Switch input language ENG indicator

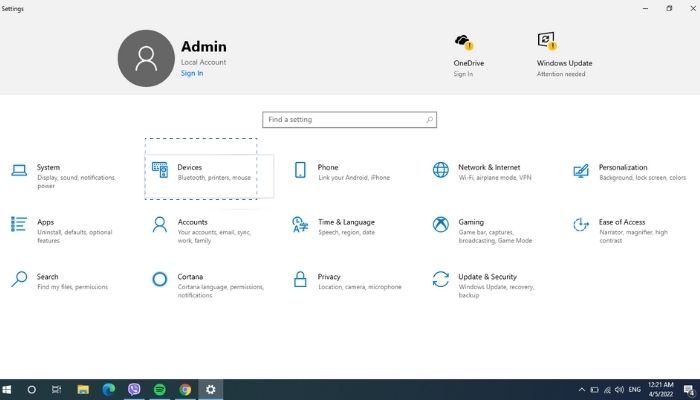point(634,390)
